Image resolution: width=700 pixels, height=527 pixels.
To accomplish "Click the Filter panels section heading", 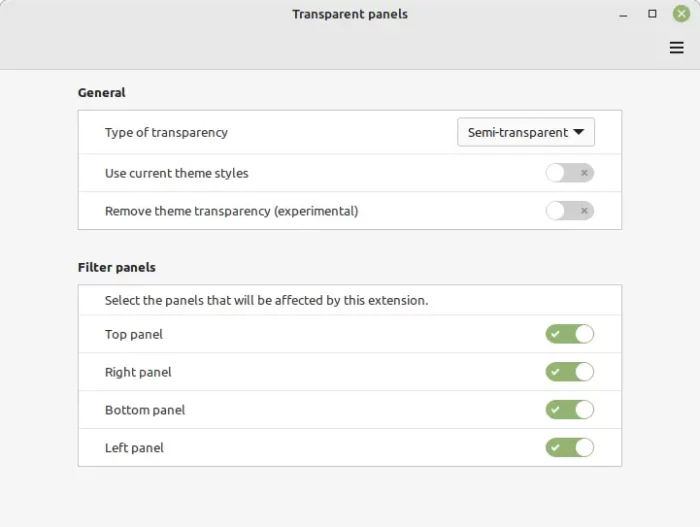I will [117, 268].
